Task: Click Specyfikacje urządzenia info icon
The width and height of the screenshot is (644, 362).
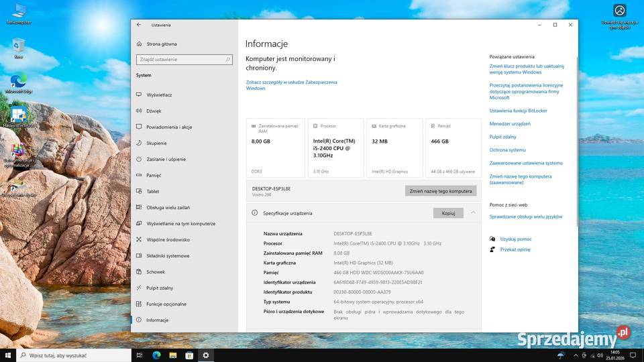Action: click(255, 213)
